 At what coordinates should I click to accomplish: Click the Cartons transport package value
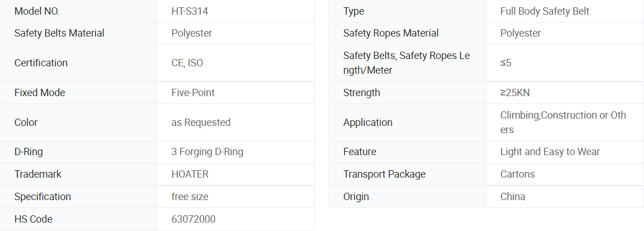[x=517, y=174]
